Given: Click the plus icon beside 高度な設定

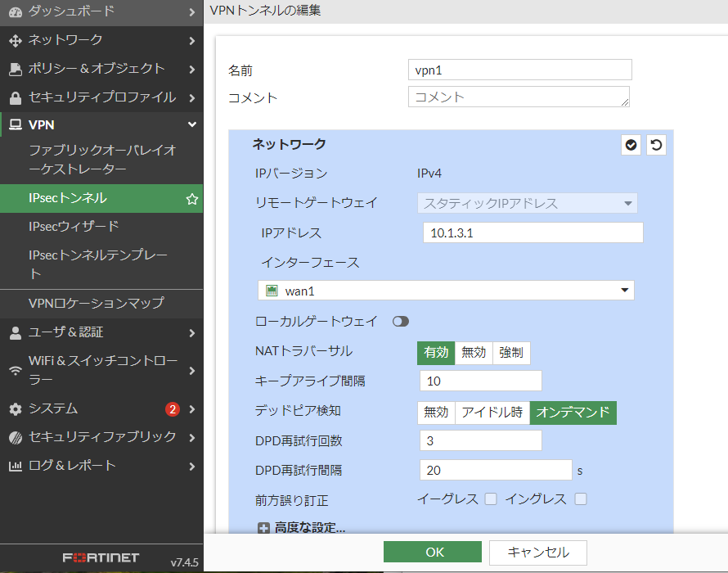Looking at the screenshot, I should click(x=263, y=528).
